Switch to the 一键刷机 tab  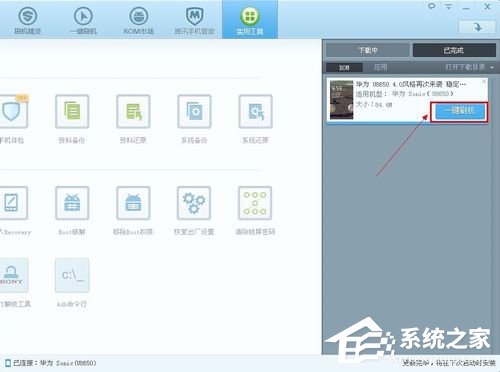point(83,21)
